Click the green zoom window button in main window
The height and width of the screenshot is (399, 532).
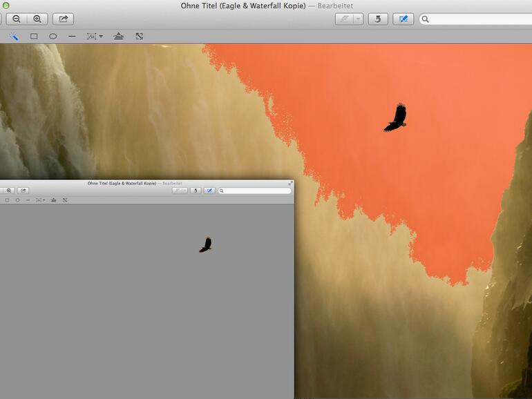point(6,6)
